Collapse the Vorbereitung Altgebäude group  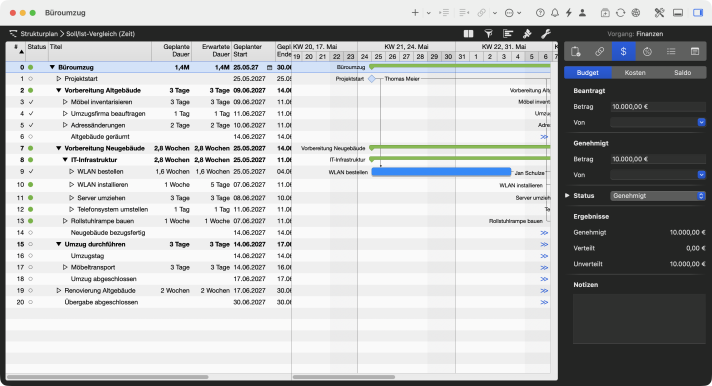click(59, 90)
